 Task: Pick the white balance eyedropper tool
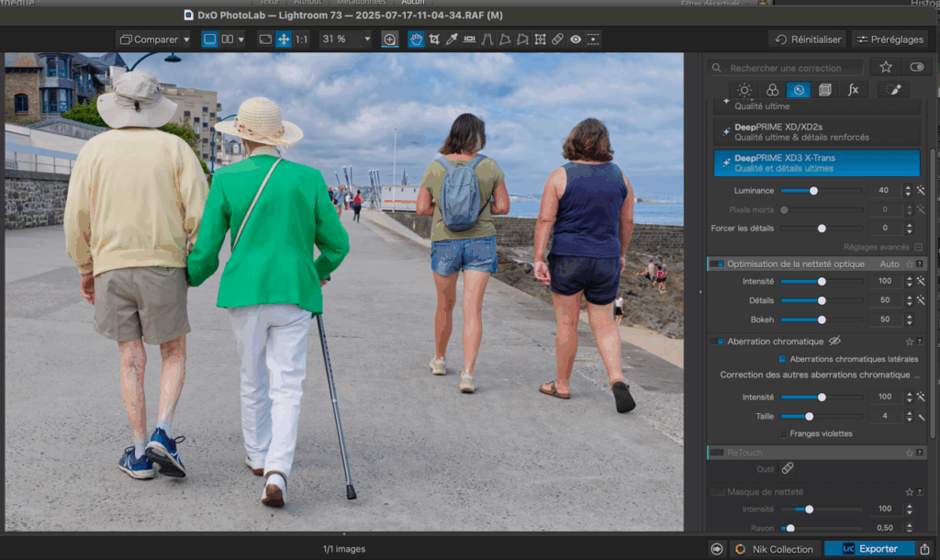tap(452, 39)
